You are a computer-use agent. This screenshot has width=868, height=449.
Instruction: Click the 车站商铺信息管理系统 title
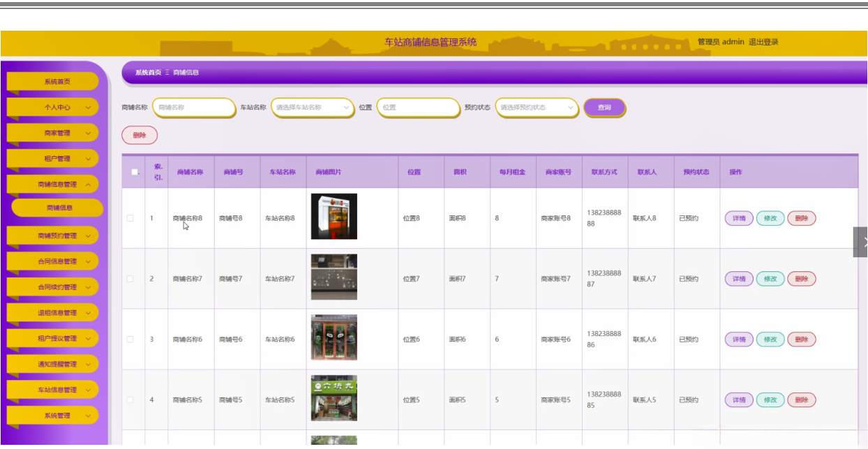431,42
